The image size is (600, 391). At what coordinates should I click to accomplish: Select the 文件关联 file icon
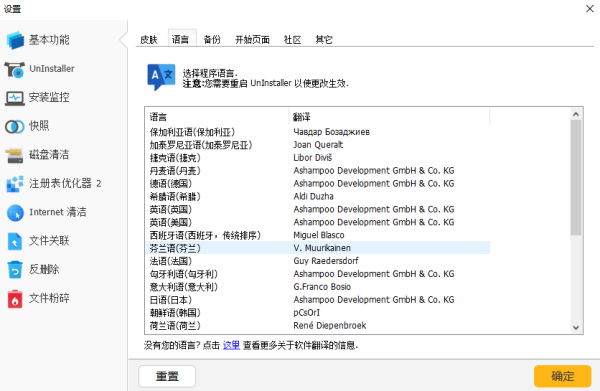[15, 241]
